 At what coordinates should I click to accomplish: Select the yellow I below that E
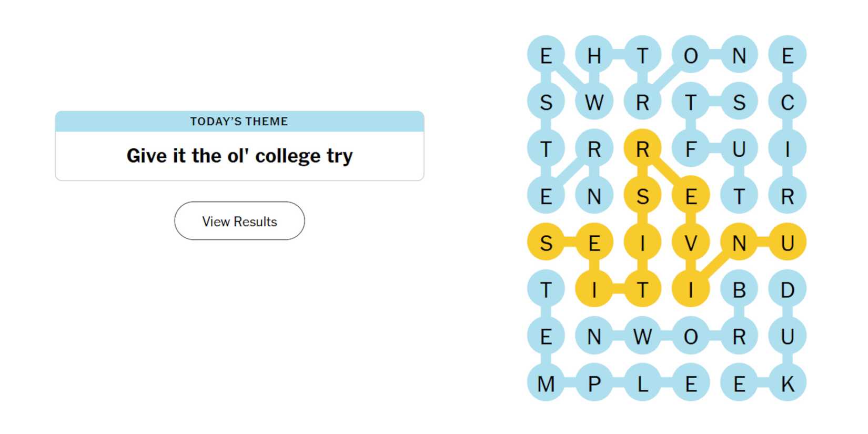[593, 288]
